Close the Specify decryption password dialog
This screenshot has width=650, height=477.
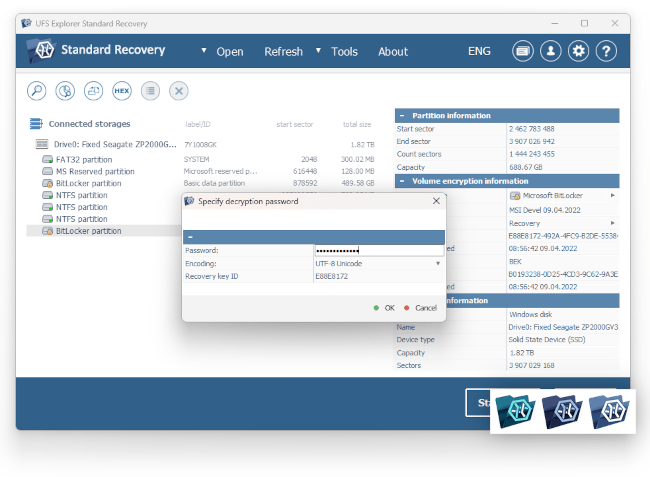(436, 201)
